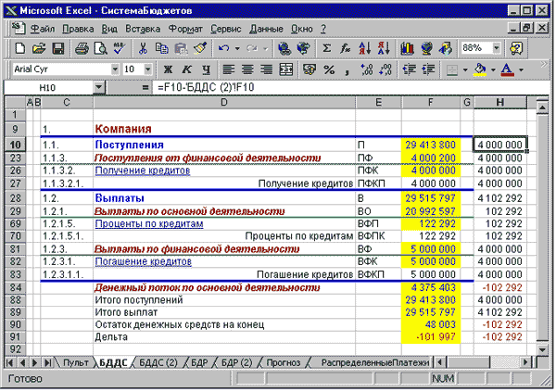
Task: Save the workbook with the floppy disk icon
Action: (x=58, y=48)
